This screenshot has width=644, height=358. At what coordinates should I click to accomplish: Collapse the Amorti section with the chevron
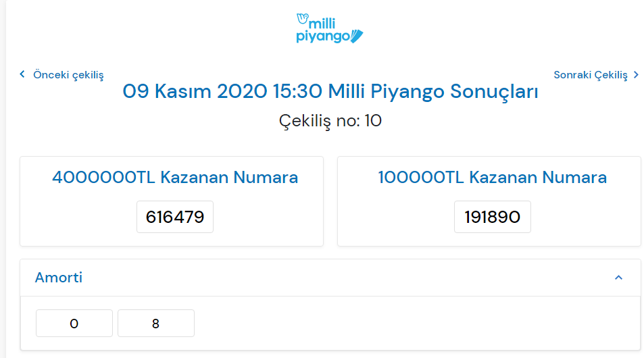[618, 278]
